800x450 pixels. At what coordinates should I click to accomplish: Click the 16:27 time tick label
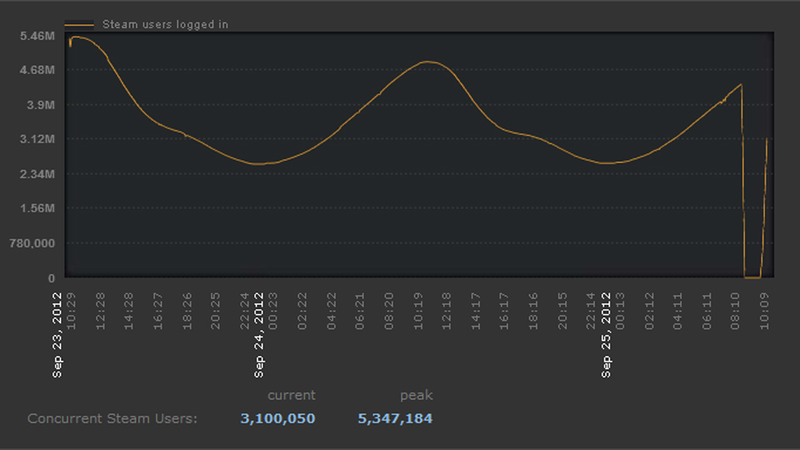tap(158, 311)
